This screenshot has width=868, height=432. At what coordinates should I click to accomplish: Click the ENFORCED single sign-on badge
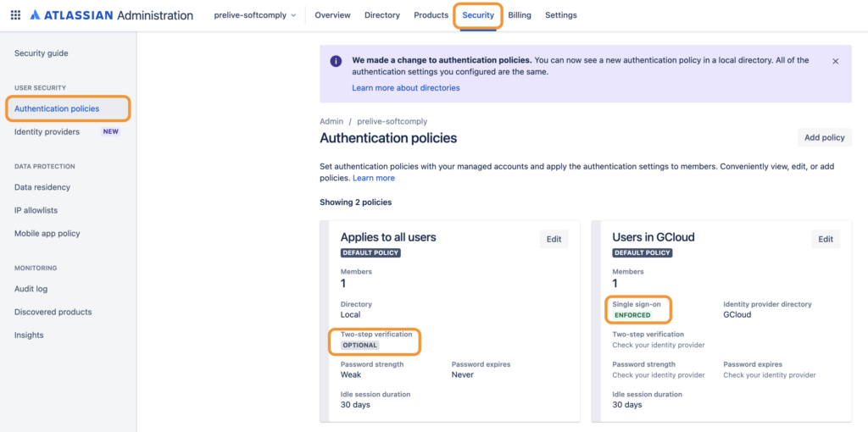632,315
